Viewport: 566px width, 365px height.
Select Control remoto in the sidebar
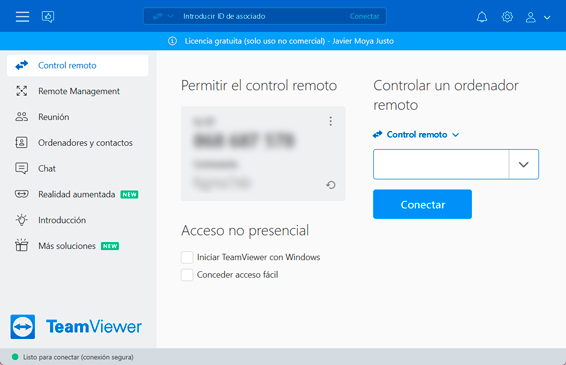tap(78, 65)
